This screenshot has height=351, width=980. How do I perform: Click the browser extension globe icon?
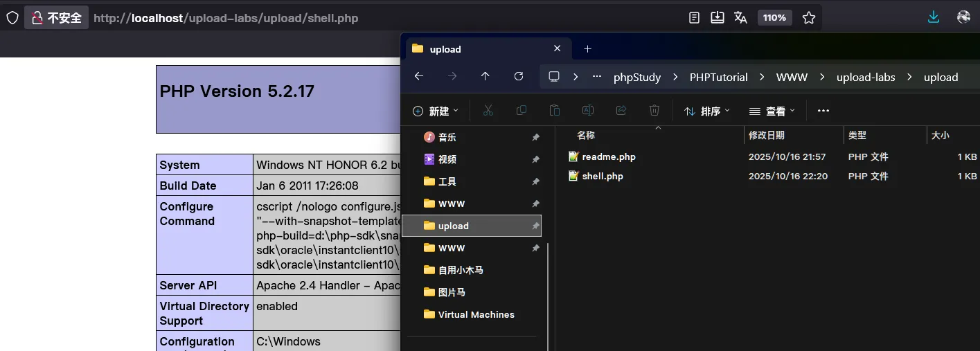(x=963, y=17)
